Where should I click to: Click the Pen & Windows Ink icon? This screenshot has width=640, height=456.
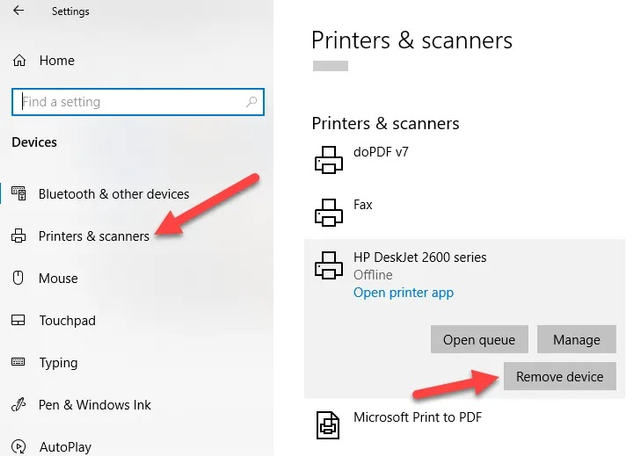19,405
